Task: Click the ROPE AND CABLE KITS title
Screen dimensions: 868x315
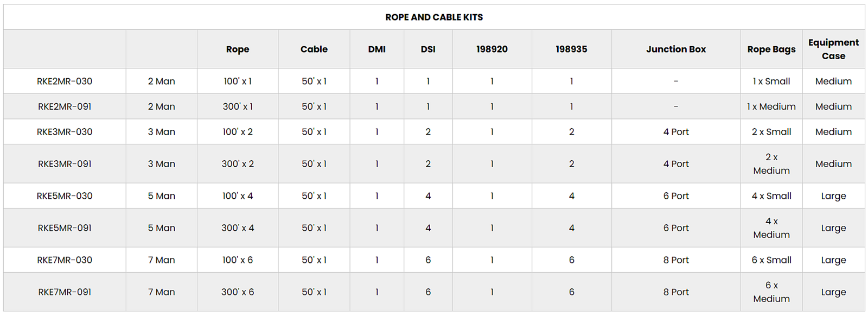Action: click(434, 17)
